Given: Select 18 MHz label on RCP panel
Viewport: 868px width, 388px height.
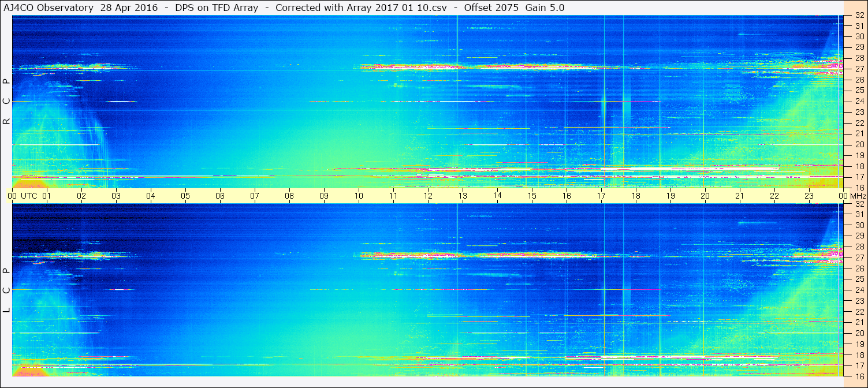Looking at the screenshot, I should point(859,166).
